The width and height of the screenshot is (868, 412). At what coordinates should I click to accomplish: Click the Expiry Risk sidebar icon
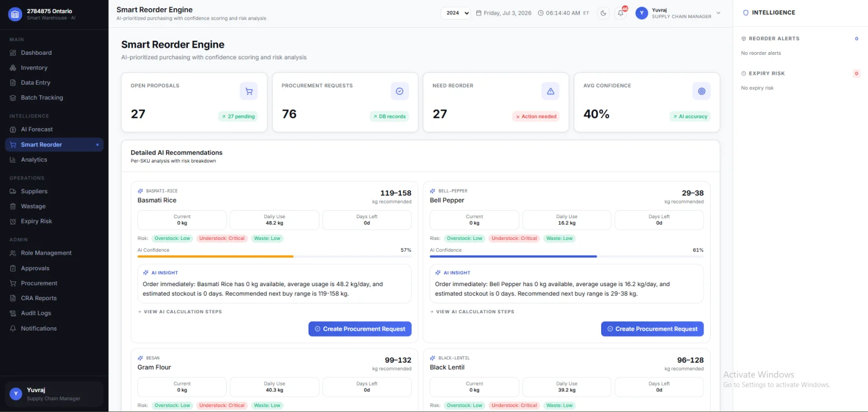[x=13, y=221]
